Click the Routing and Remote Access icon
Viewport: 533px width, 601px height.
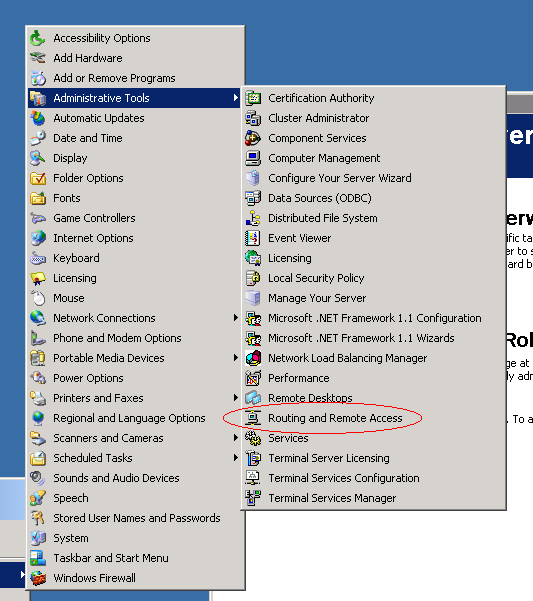click(253, 418)
